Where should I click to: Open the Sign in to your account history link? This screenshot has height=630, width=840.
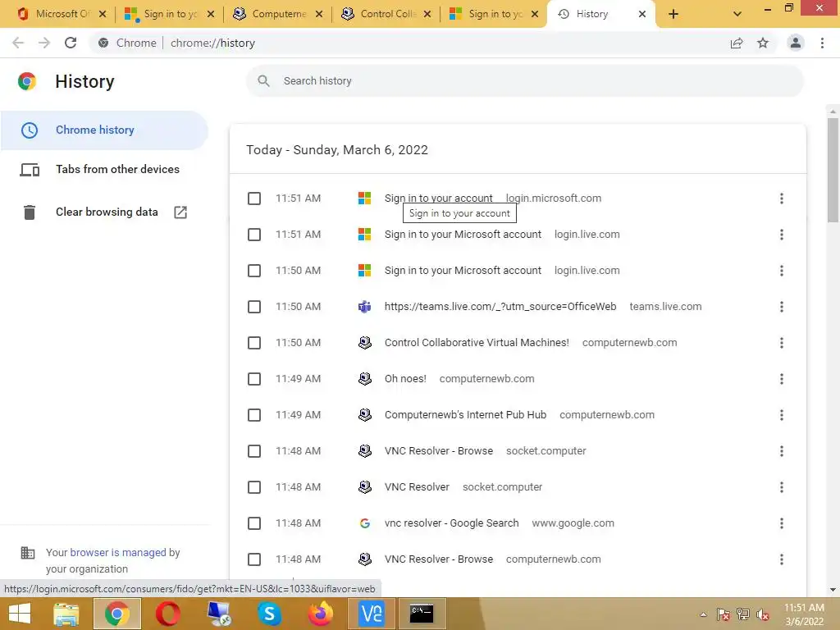[438, 199]
